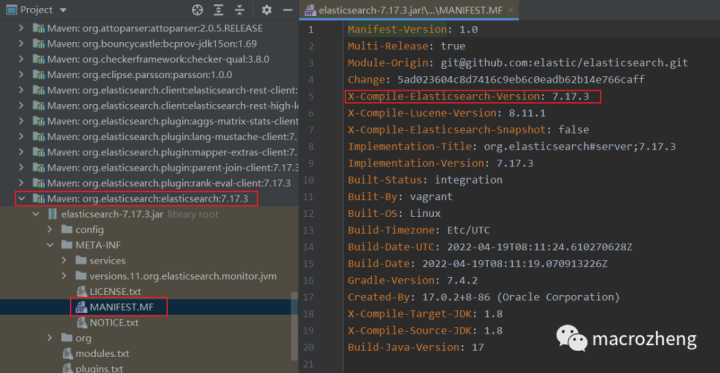Open NOTICE.txt in project tree

pyautogui.click(x=114, y=323)
